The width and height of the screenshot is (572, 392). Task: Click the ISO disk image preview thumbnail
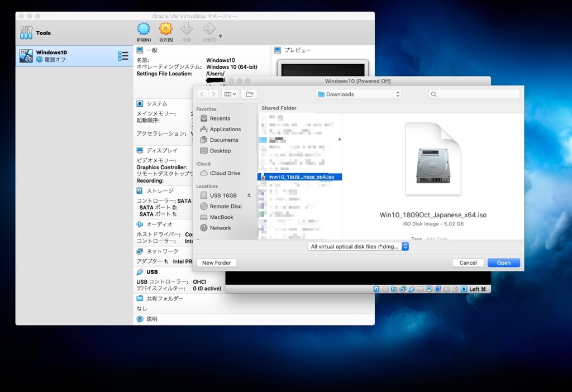[433, 159]
